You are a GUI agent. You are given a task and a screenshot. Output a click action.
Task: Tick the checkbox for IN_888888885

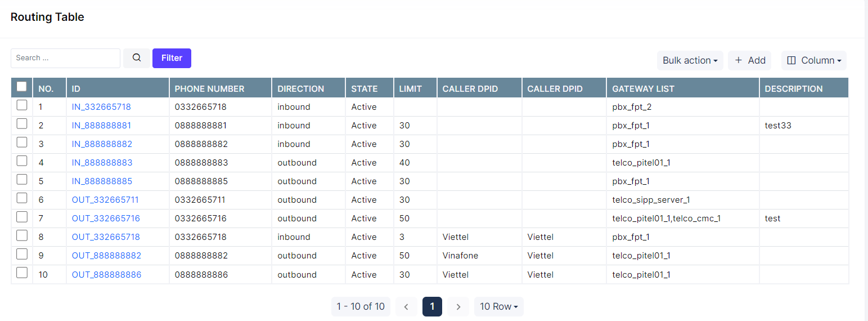pos(22,180)
